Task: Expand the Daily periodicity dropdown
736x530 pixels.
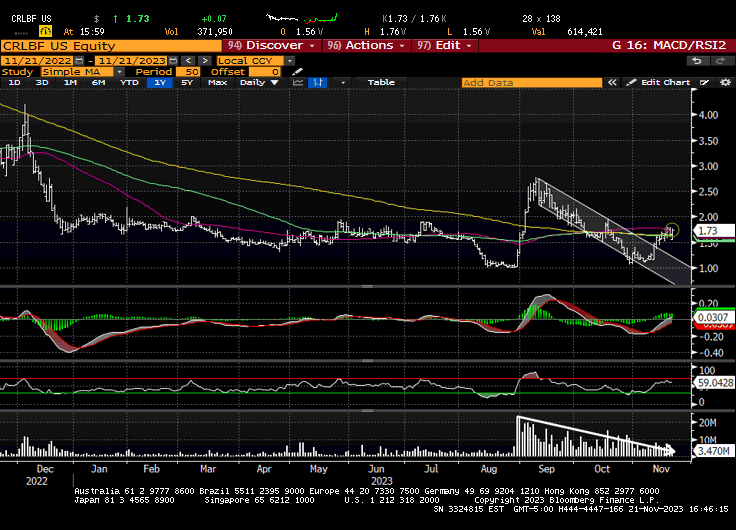Action: click(259, 83)
